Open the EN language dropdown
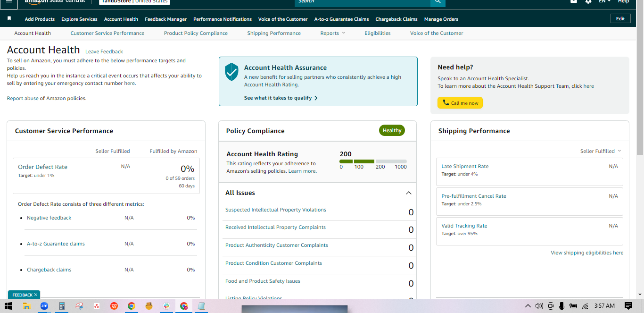 click(604, 1)
